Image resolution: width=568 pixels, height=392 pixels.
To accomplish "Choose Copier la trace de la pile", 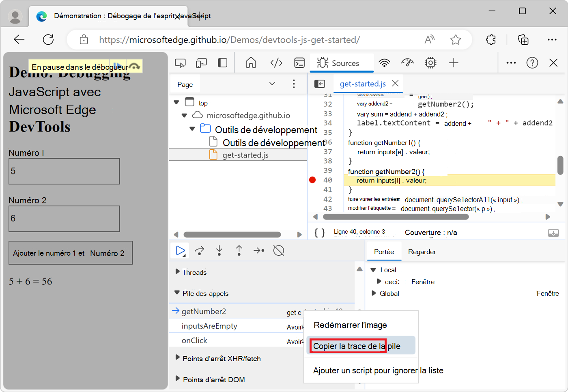I will coord(361,346).
